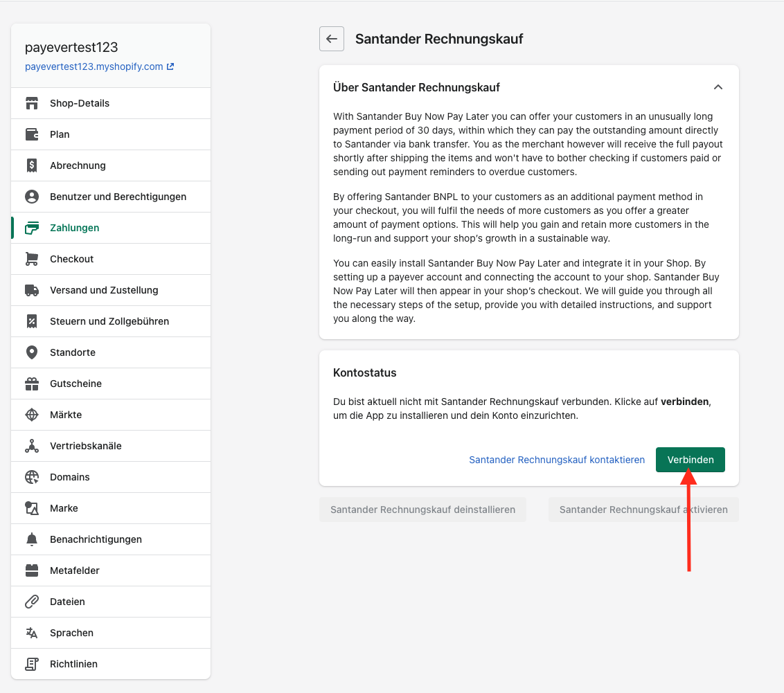Click the Richtlinien document scroll icon

pos(32,664)
